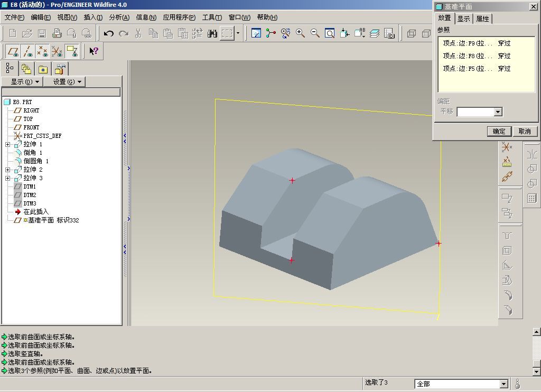
Task: Open the 工具(T) menu
Action: [x=211, y=17]
